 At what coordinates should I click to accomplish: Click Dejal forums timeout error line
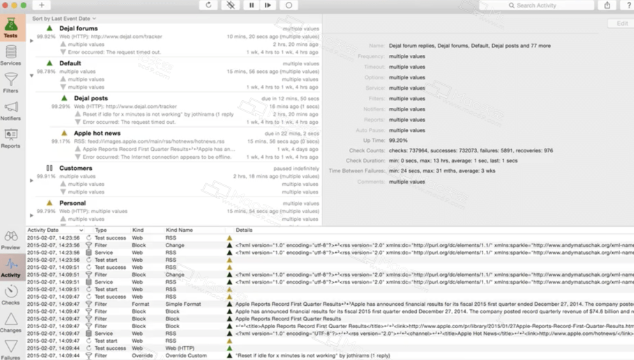click(114, 52)
